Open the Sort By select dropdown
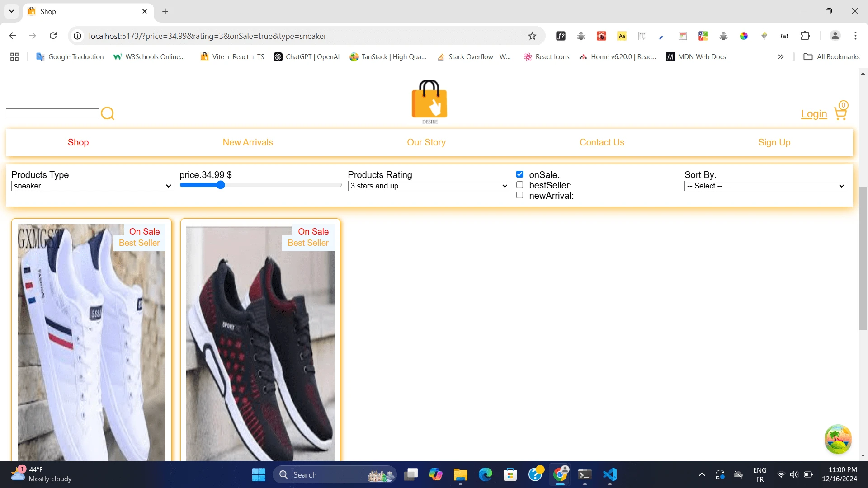868x488 pixels. [765, 186]
